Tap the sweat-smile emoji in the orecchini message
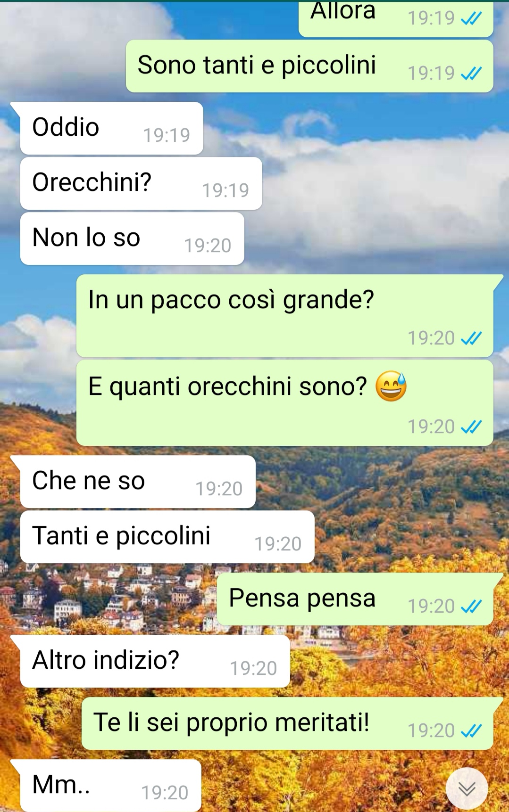Viewport: 509px width, 812px height. coord(391,386)
